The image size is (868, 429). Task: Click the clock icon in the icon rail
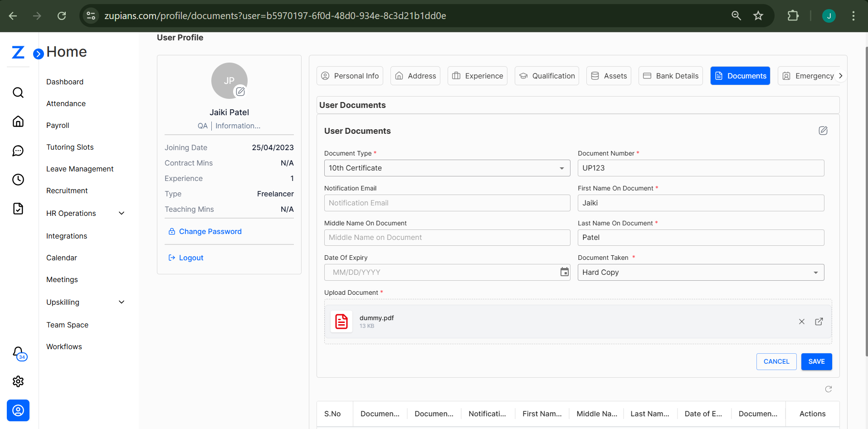[18, 180]
